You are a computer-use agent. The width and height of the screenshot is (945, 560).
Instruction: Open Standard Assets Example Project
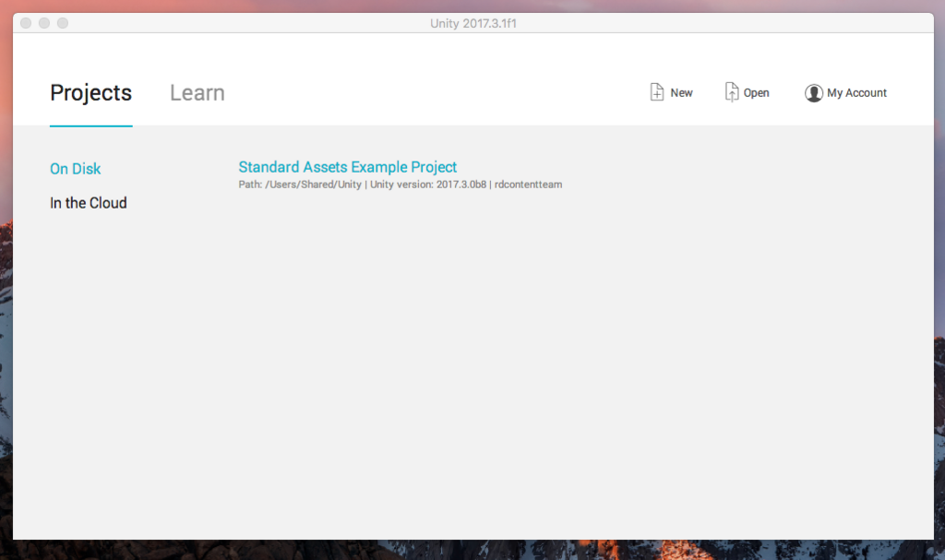point(348,167)
